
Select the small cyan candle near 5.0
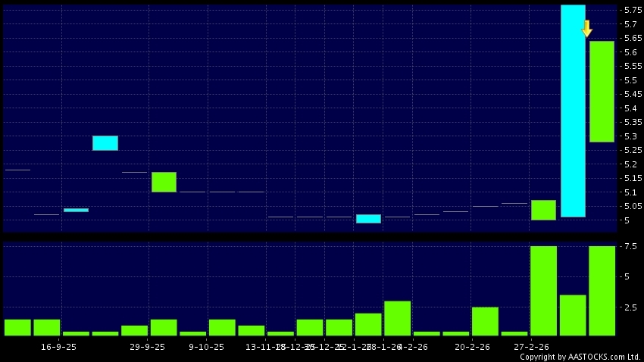pos(368,219)
